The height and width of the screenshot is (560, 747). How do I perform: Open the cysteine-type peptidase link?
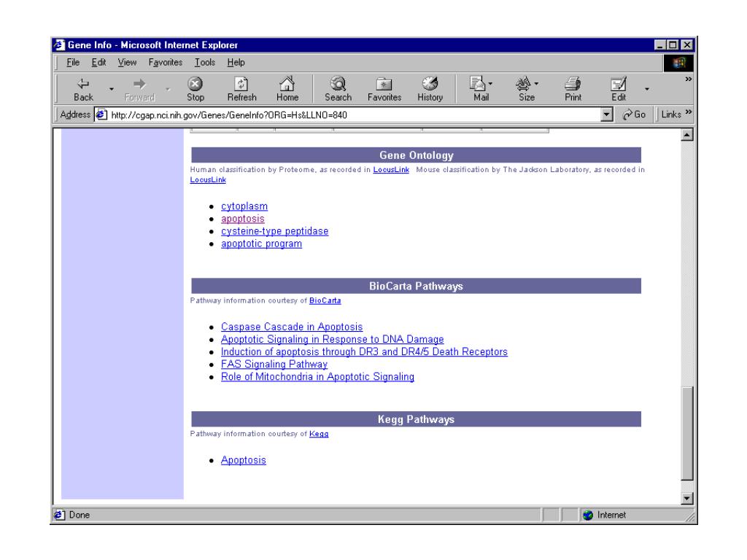274,231
